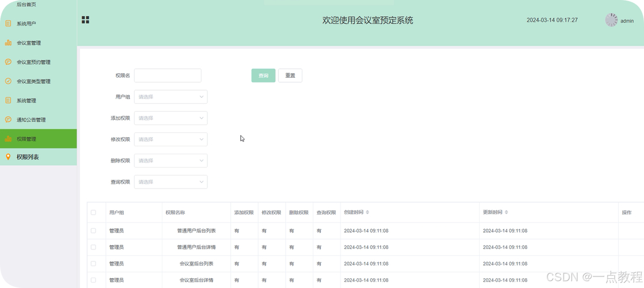Click the 会议室预约管理 sidebar icon
The image size is (644, 288).
tap(8, 62)
